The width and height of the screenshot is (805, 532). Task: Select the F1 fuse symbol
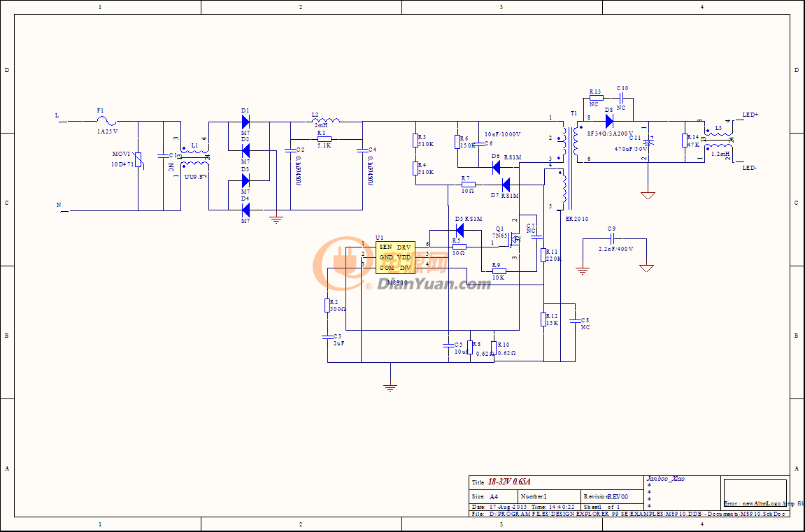(107, 122)
